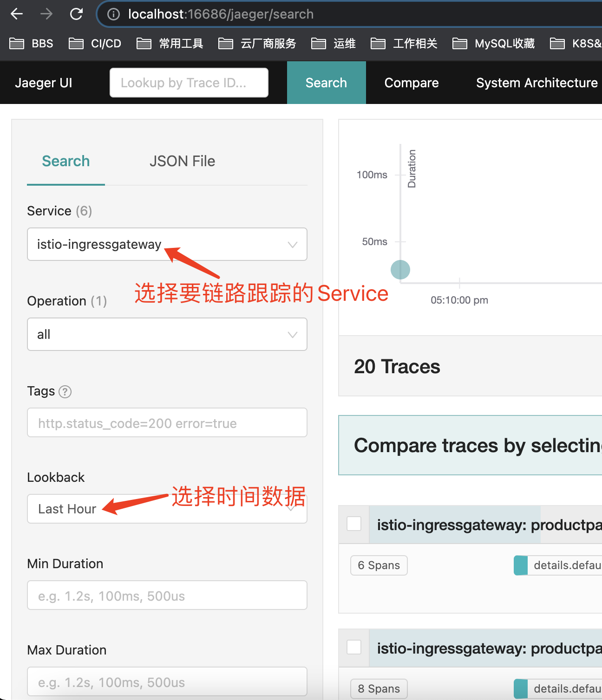
Task: Focus the Lookup by Trace ID field
Action: 189,83
